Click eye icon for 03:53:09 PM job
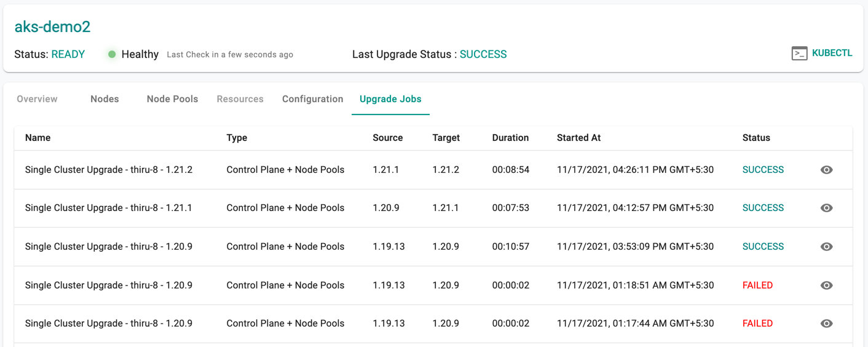868x347 pixels. (827, 247)
